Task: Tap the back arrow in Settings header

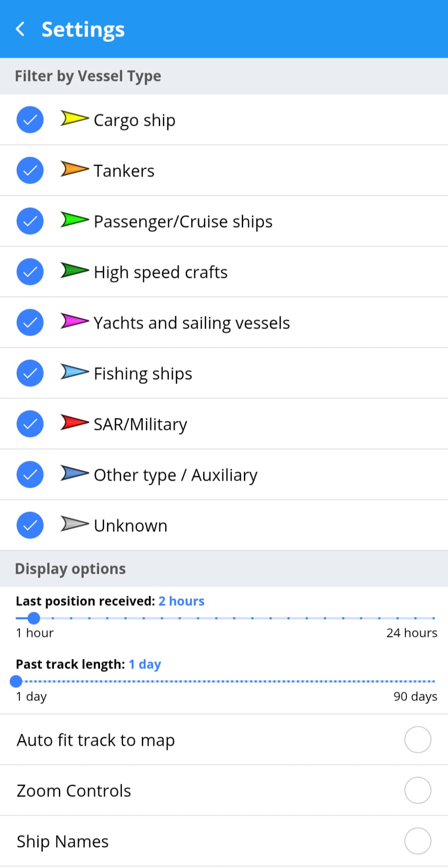Action: click(20, 29)
